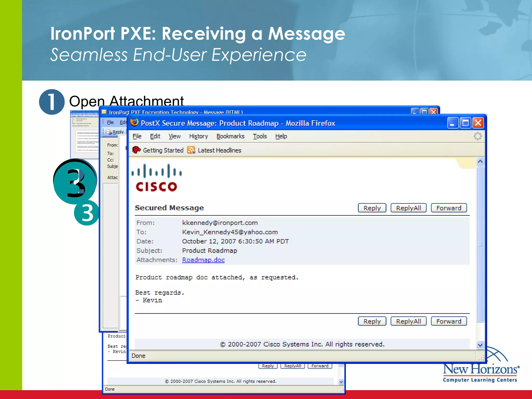Click Forward button in the background browser window
This screenshot has height=399, width=532.
320,366
